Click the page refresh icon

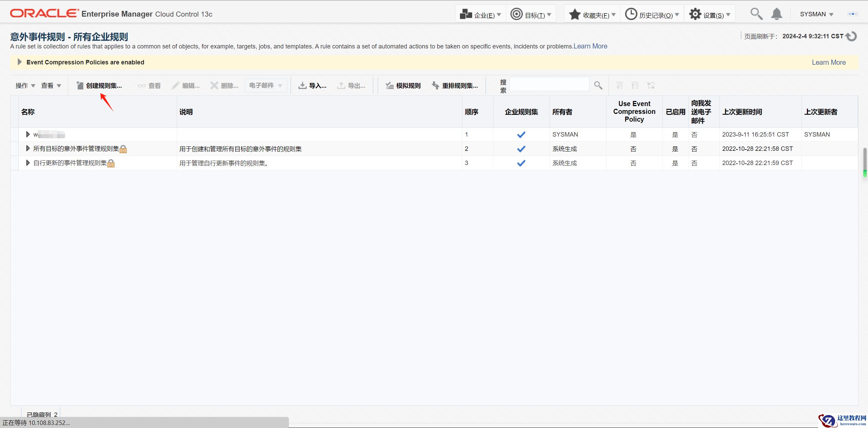coord(852,36)
